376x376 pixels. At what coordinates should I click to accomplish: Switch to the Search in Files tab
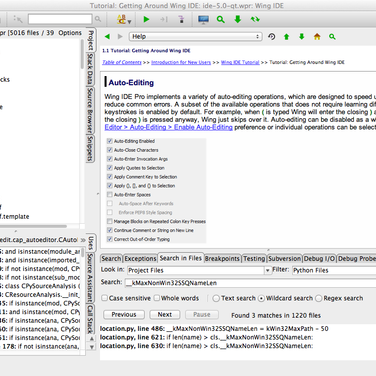pos(180,258)
